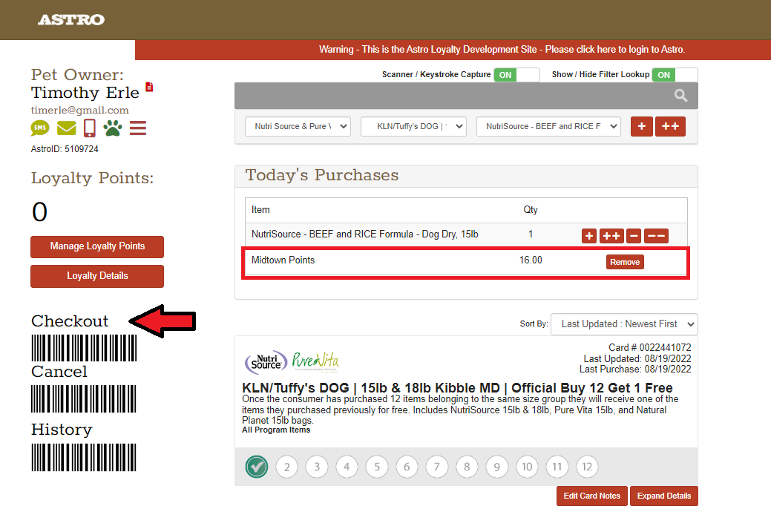
Task: Click the Edit Card Notes button
Action: click(x=592, y=496)
